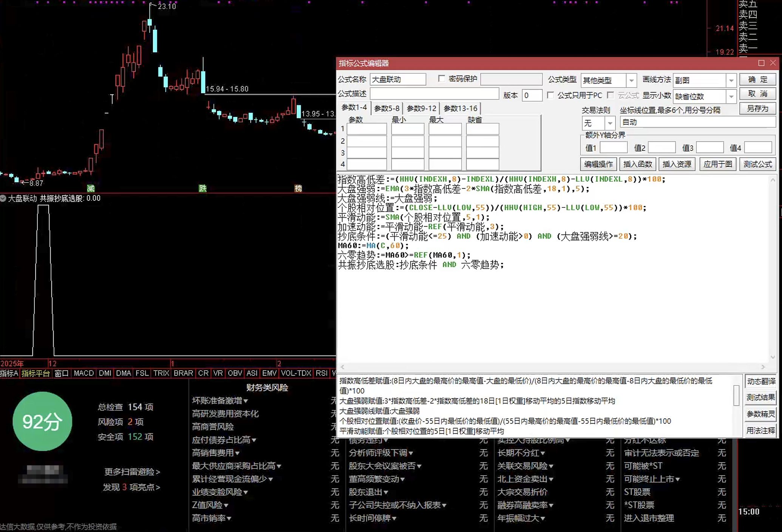Viewport: 782px width, 532px height.
Task: Click the formula editor horizontal scrollbar right arrow
Action: 763,367
